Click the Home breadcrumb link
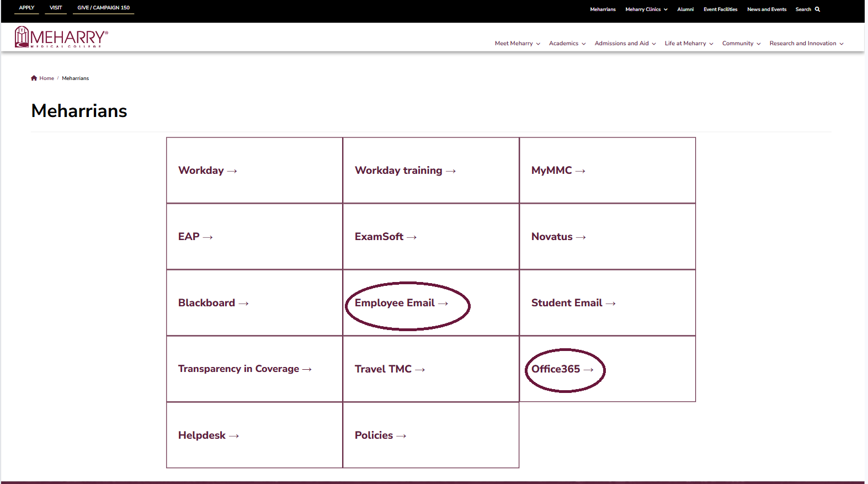 coord(46,78)
